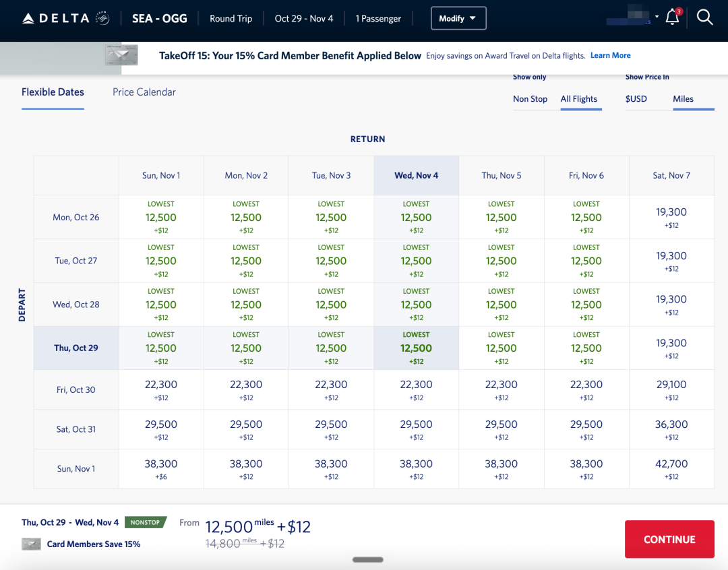The width and height of the screenshot is (728, 570).
Task: Select Fri, Oct 30 depart with Mon, Nov 2 return
Action: [x=246, y=390]
